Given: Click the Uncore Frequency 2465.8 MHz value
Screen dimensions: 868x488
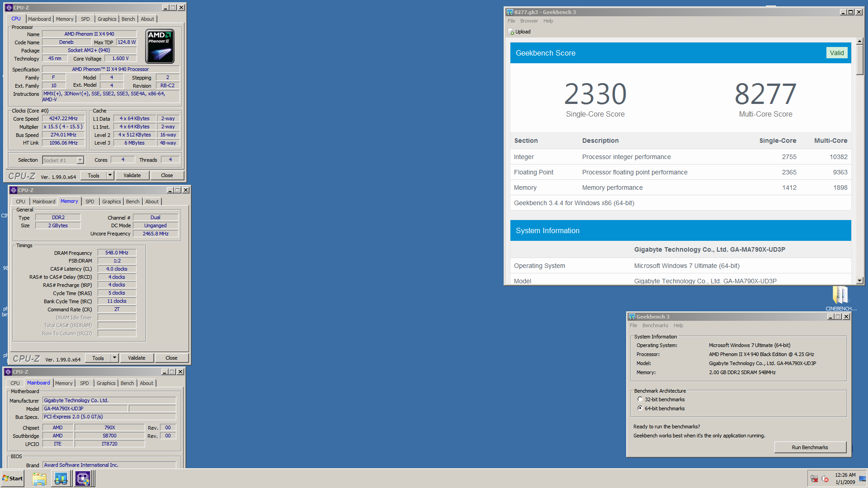Looking at the screenshot, I should (x=156, y=234).
